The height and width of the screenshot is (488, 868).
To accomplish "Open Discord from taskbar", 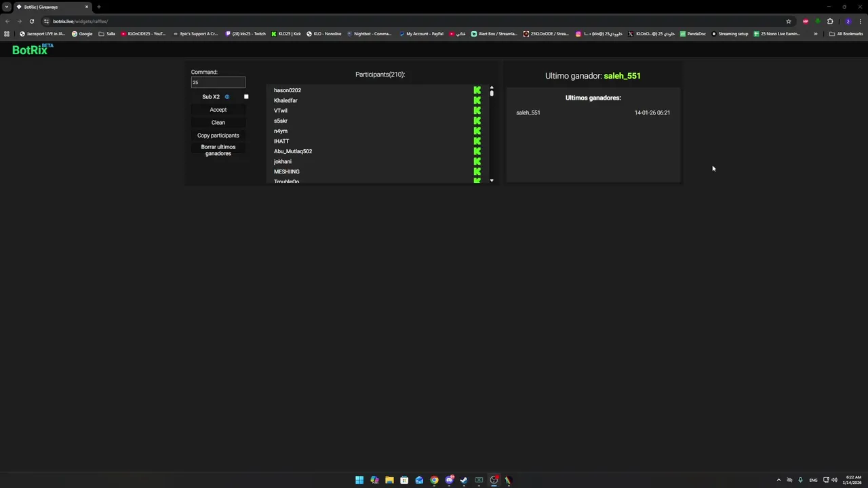I will pos(449,480).
